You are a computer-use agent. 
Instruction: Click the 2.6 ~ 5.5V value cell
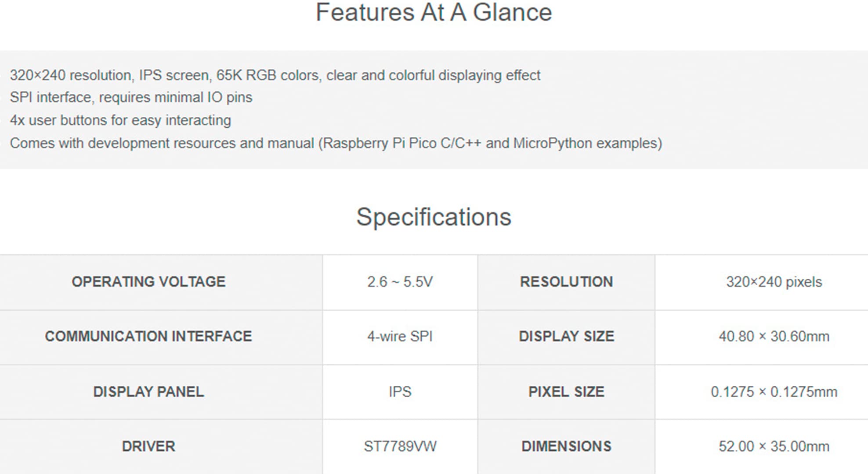pyautogui.click(x=400, y=282)
